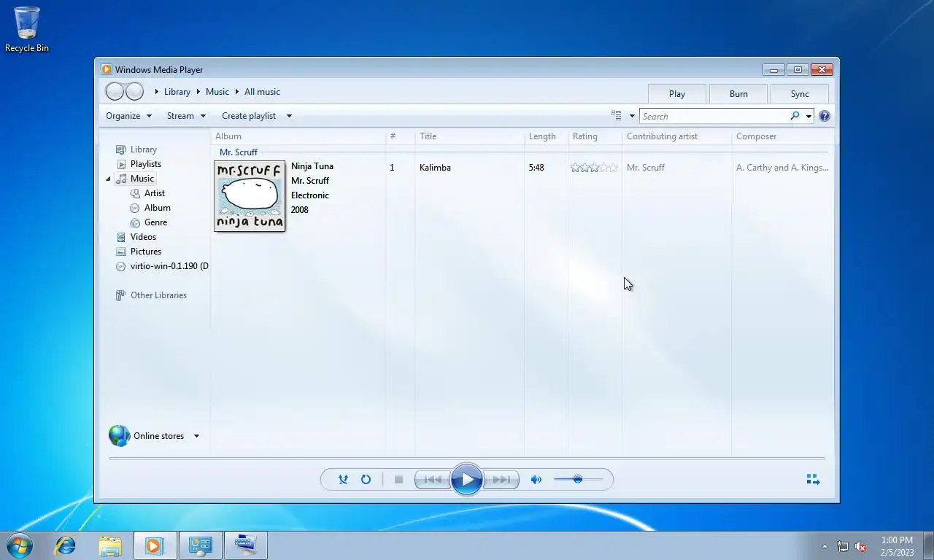This screenshot has width=934, height=560.
Task: Open View options dropdown arrow
Action: click(x=632, y=116)
